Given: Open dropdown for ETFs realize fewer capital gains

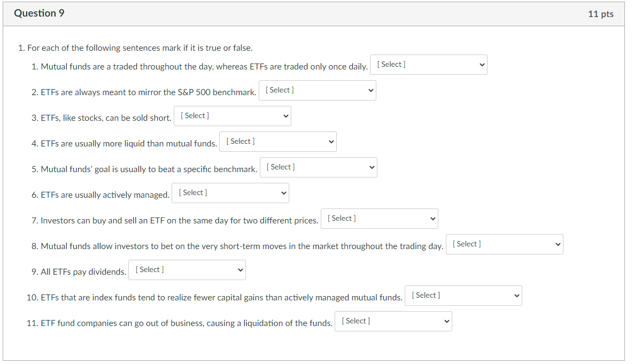Looking at the screenshot, I should coord(463,296).
